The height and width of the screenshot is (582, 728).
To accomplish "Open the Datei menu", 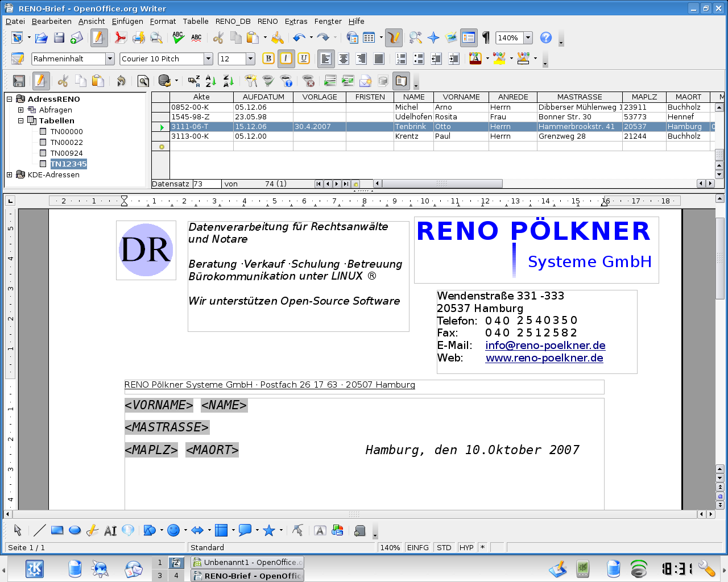I will (15, 21).
